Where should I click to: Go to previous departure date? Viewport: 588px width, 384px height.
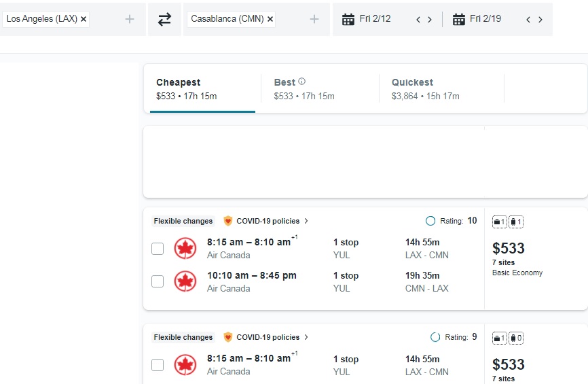point(418,20)
